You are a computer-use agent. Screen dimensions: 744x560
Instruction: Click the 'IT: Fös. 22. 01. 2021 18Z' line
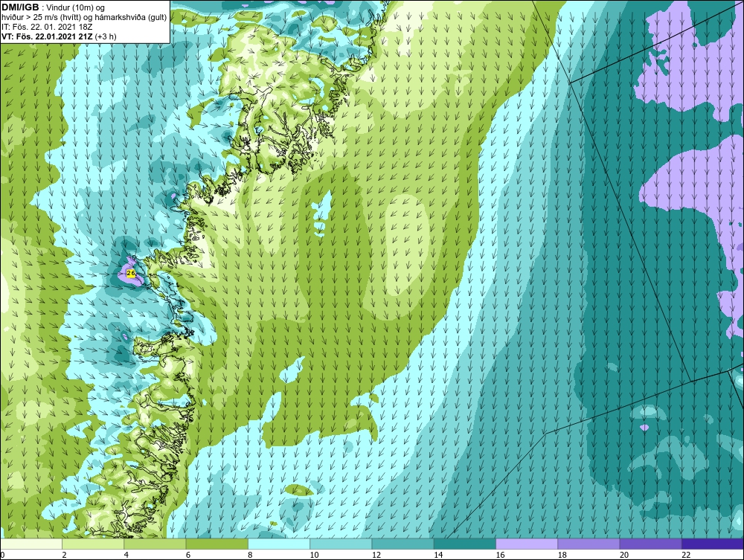coord(47,27)
